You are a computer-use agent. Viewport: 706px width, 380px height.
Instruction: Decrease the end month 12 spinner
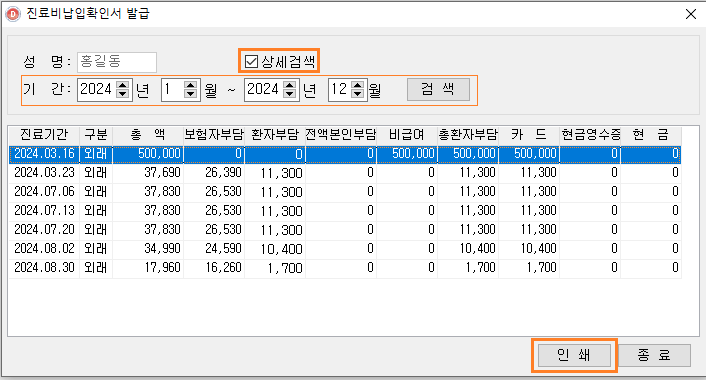click(358, 94)
